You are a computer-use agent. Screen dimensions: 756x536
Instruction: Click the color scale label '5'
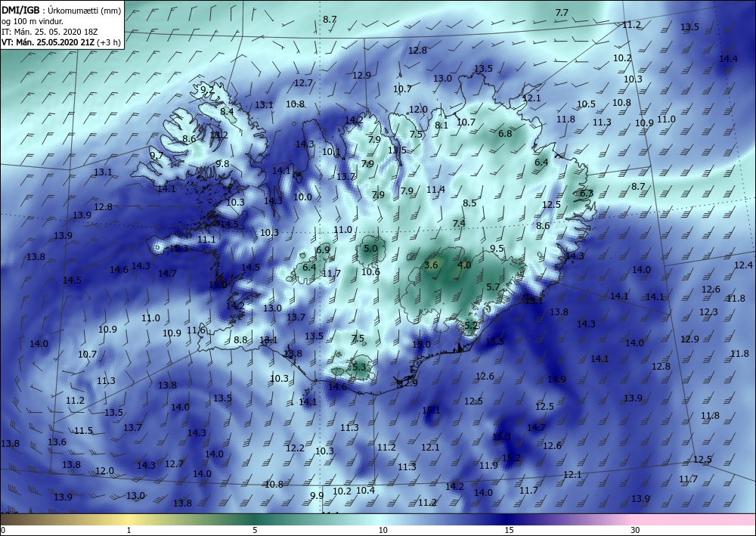pos(255,530)
